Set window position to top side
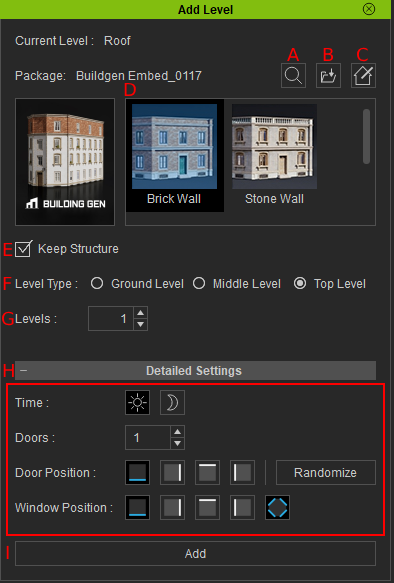Viewport: 394px width, 583px height. coord(207,507)
